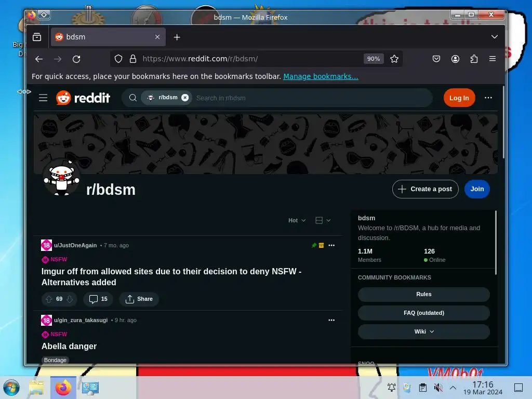The height and width of the screenshot is (399, 532).
Task: Open overflow menu on Abella danger post
Action: click(331, 320)
